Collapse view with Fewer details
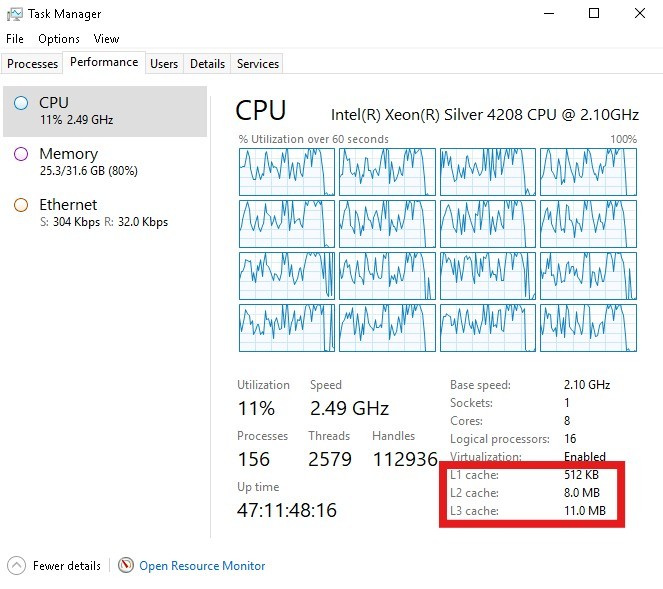 point(66,566)
